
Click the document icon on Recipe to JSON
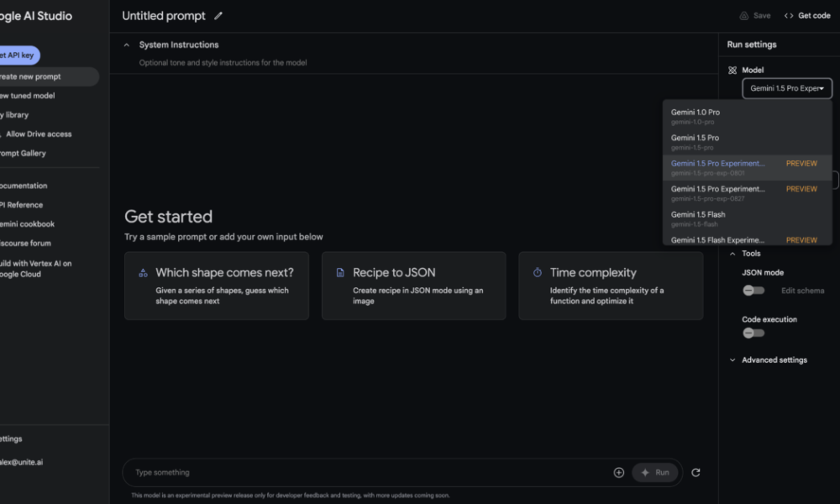click(x=340, y=273)
